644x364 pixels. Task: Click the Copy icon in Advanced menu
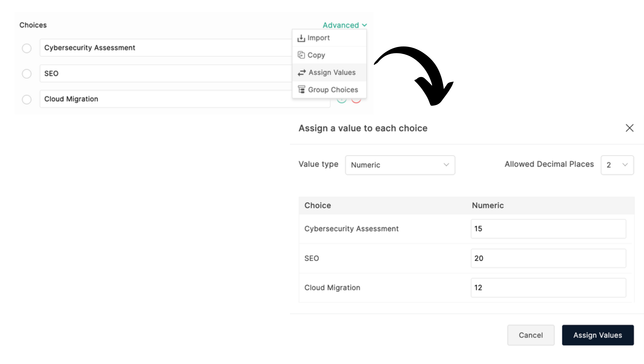(x=301, y=55)
